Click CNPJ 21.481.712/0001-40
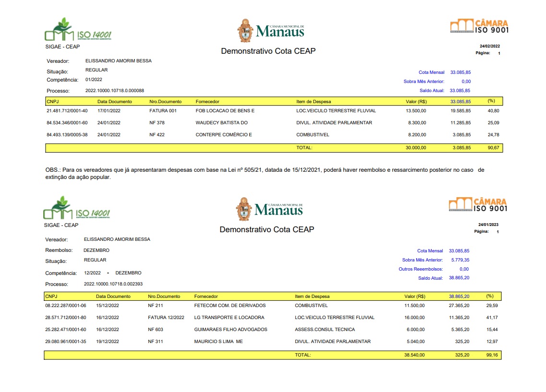 tap(67, 111)
